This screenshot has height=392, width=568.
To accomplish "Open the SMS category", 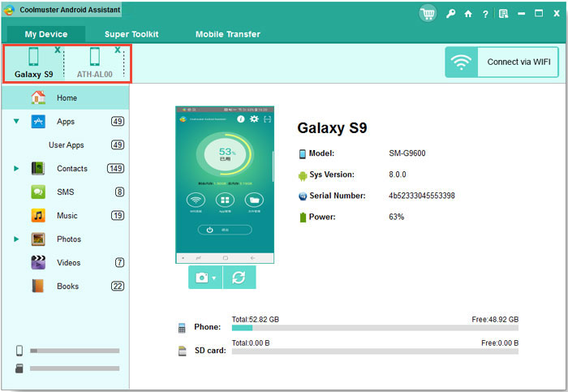I will [66, 192].
